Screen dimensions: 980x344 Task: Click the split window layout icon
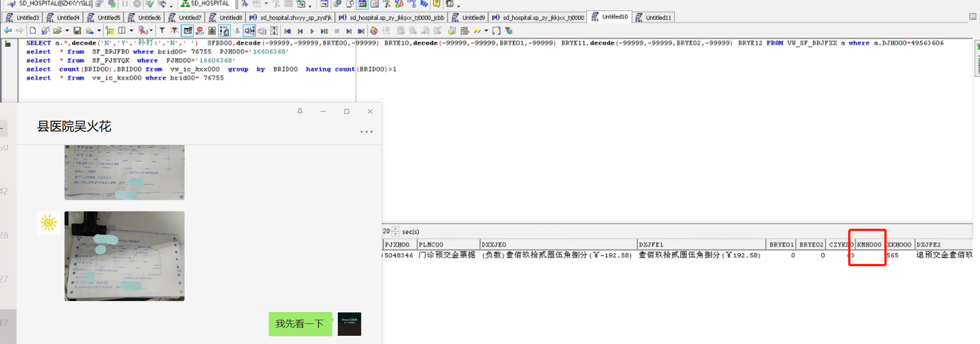point(122,31)
